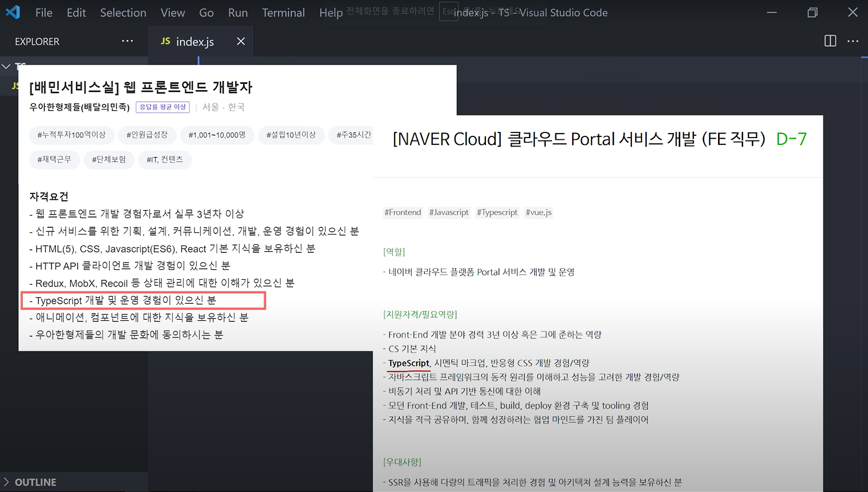868x492 pixels.
Task: Click the 서울 · 한국 location text
Action: tap(224, 107)
